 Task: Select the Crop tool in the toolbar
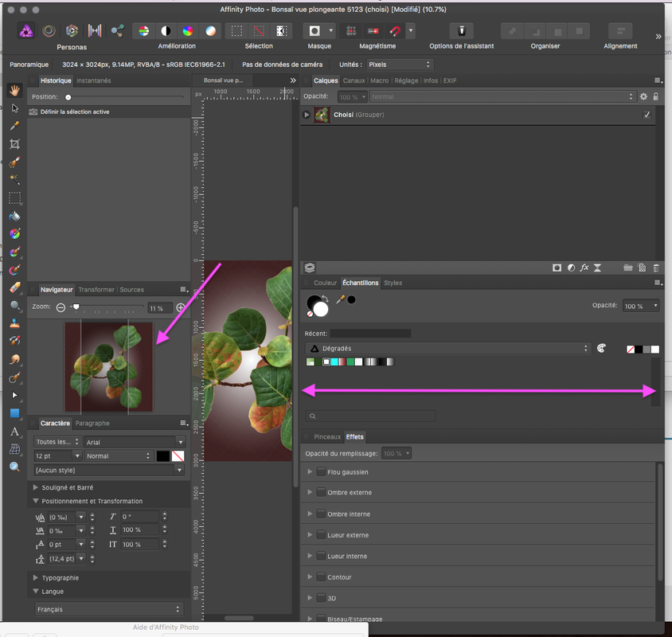(14, 144)
